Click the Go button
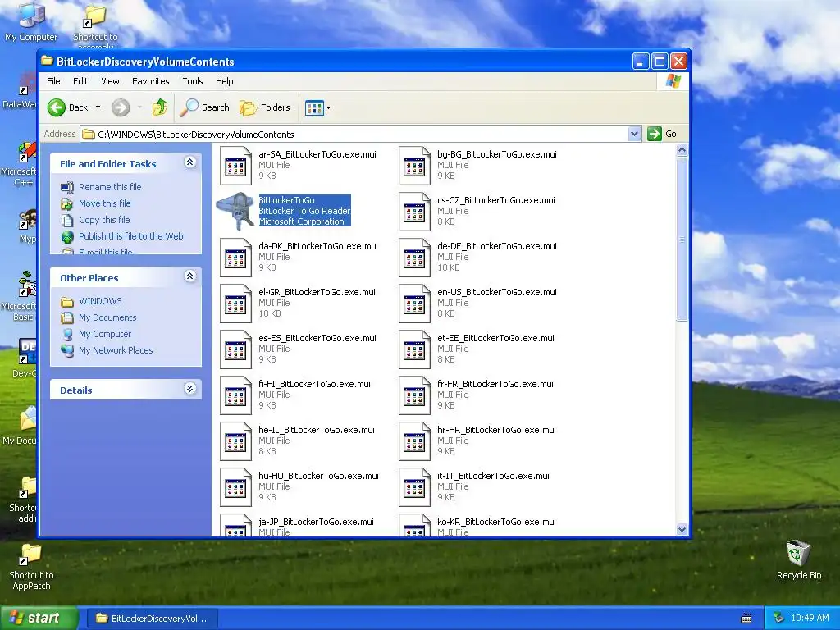The image size is (840, 630). (x=663, y=134)
